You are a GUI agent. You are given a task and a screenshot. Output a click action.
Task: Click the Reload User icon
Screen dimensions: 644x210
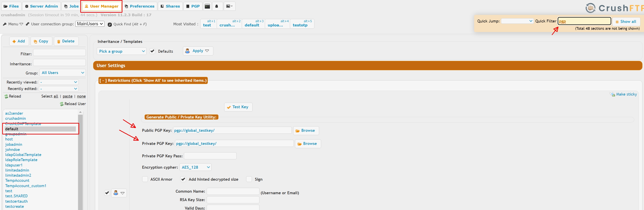61,104
